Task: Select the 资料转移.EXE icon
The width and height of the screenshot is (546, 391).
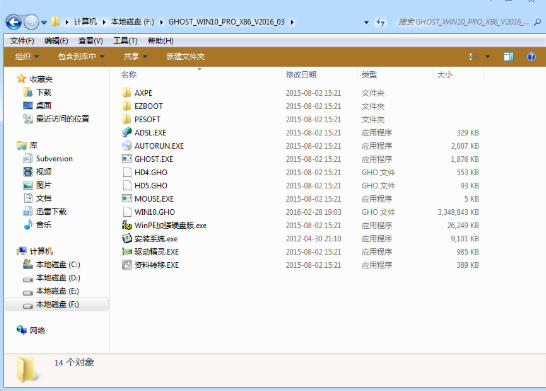Action: [127, 265]
